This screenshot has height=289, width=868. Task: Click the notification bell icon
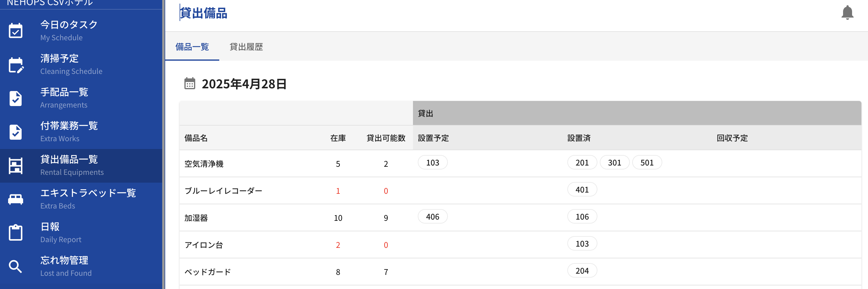[x=847, y=13]
